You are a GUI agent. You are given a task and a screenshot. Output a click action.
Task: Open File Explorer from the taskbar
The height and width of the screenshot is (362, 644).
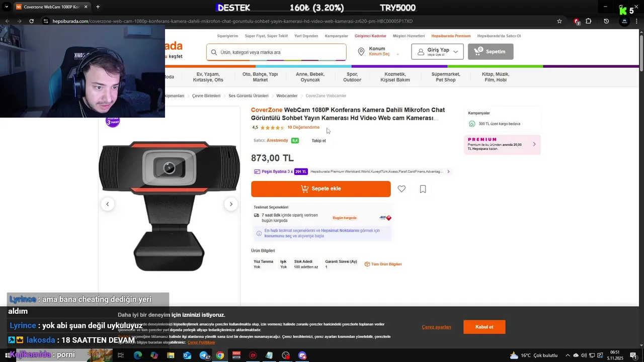pyautogui.click(x=171, y=355)
